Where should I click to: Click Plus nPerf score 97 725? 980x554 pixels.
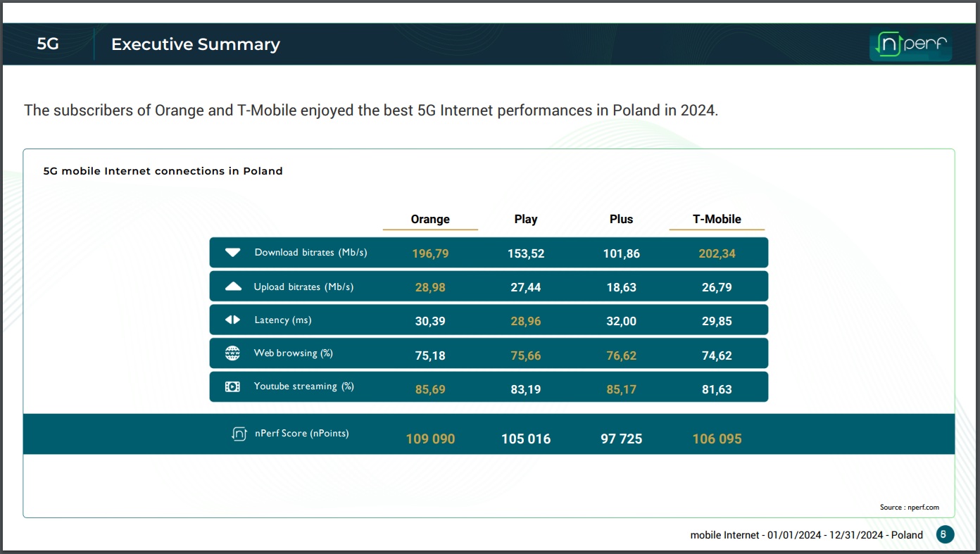(x=622, y=439)
